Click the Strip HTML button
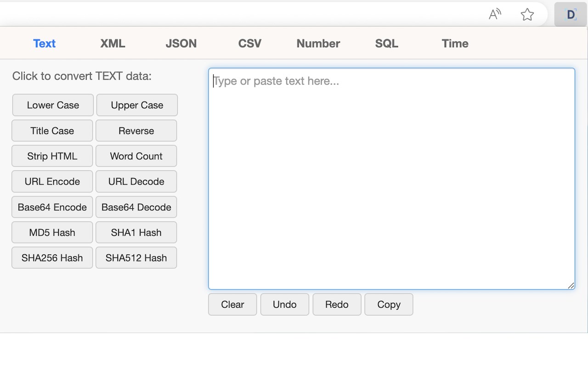 click(52, 156)
